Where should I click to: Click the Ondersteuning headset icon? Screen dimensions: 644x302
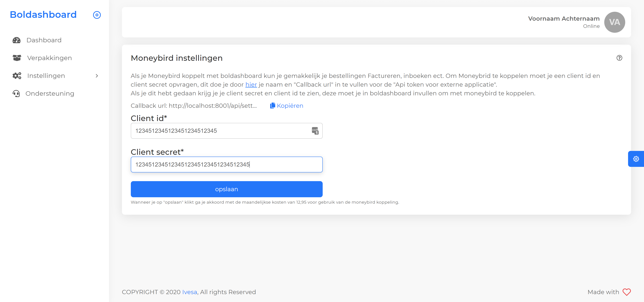pyautogui.click(x=16, y=94)
